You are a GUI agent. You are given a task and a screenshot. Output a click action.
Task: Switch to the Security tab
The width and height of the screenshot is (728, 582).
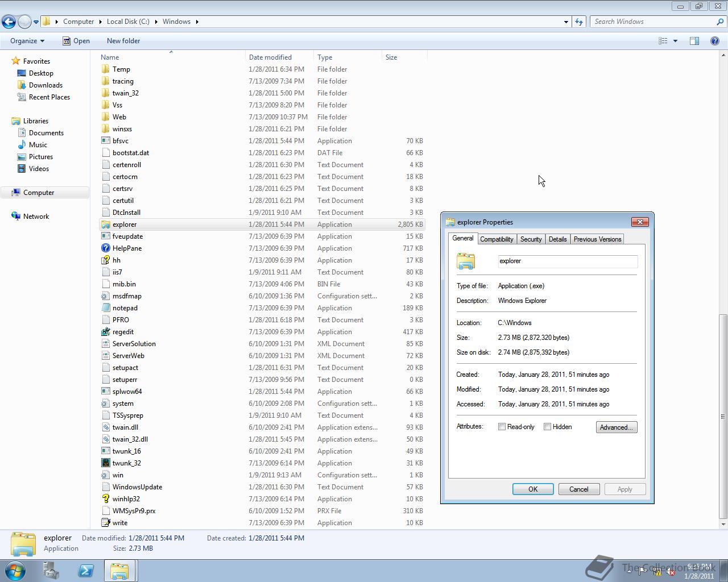[531, 239]
